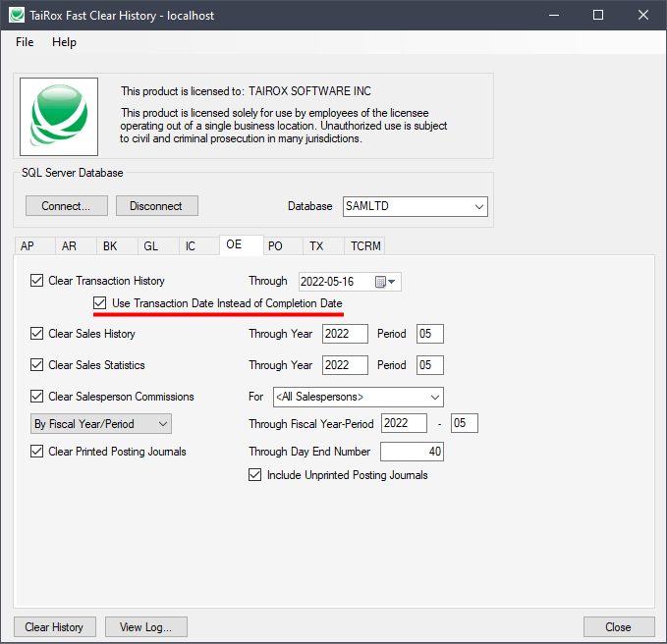Screen dimensions: 667x644
Task: Uncheck Use Transaction Date Instead of Completion Date
Action: pyautogui.click(x=99, y=303)
